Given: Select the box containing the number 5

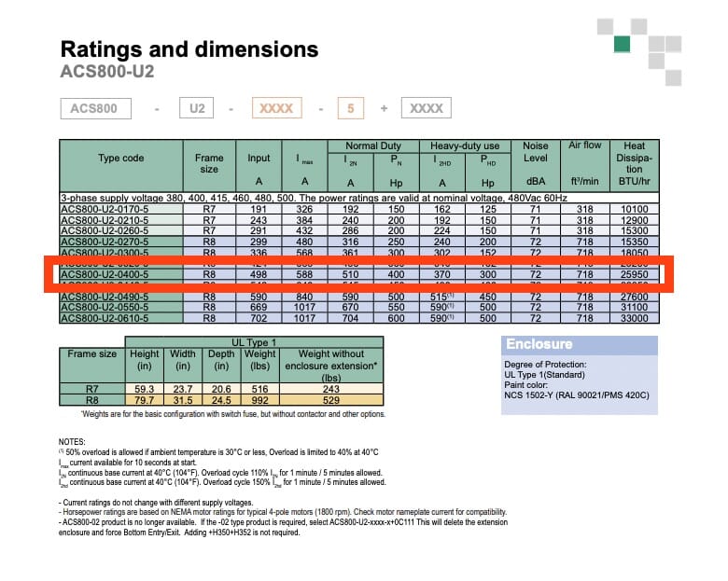Looking at the screenshot, I should (350, 108).
